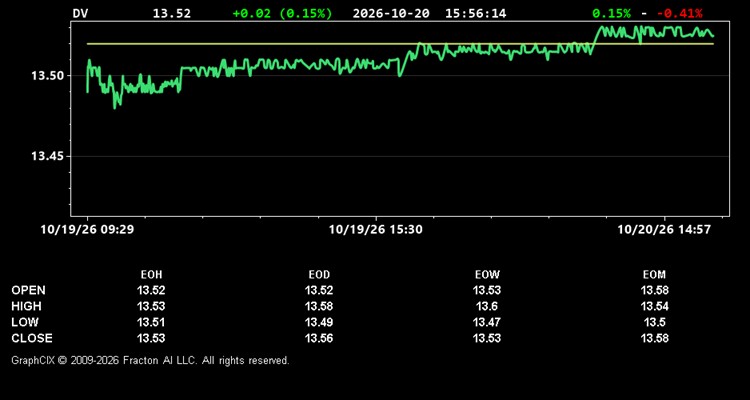Screen dimensions: 750x400
Task: Select the EOM column header
Action: click(654, 275)
